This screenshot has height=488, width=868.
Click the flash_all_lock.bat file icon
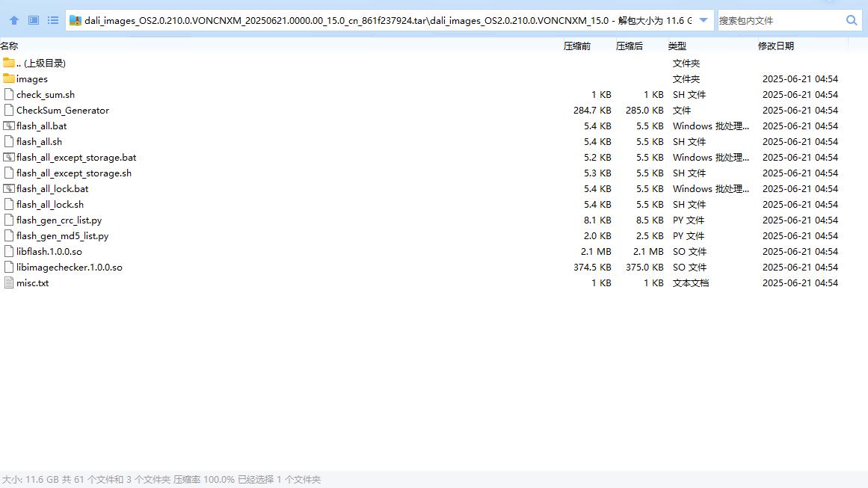[x=9, y=188]
